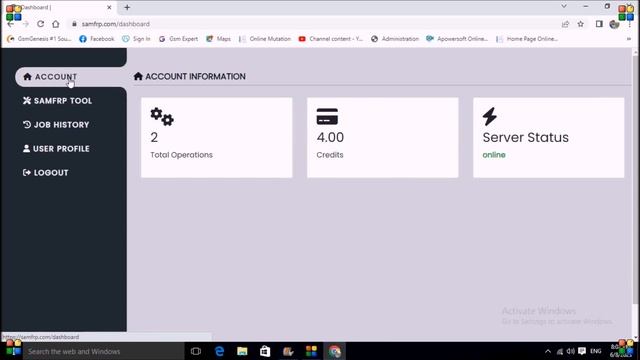Click the page vertical scrollbar

635,180
